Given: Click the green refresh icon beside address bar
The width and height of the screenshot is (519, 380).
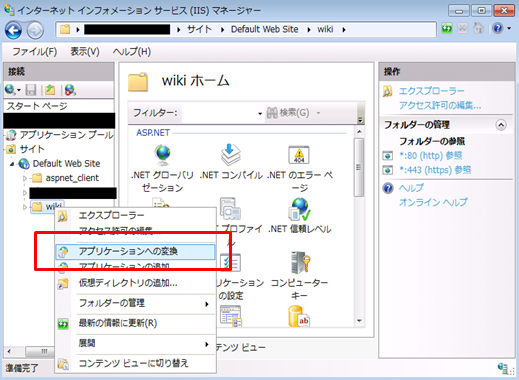Looking at the screenshot, I should pyautogui.click(x=447, y=29).
